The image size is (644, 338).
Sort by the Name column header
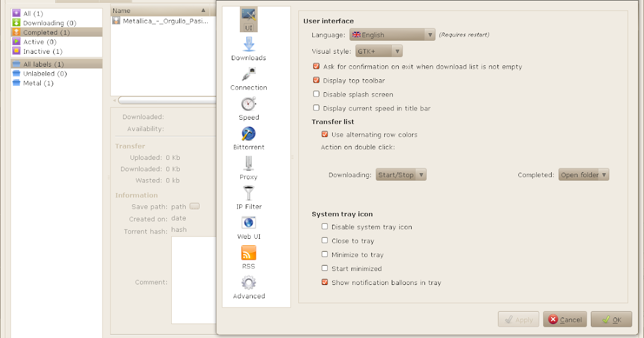click(x=159, y=10)
